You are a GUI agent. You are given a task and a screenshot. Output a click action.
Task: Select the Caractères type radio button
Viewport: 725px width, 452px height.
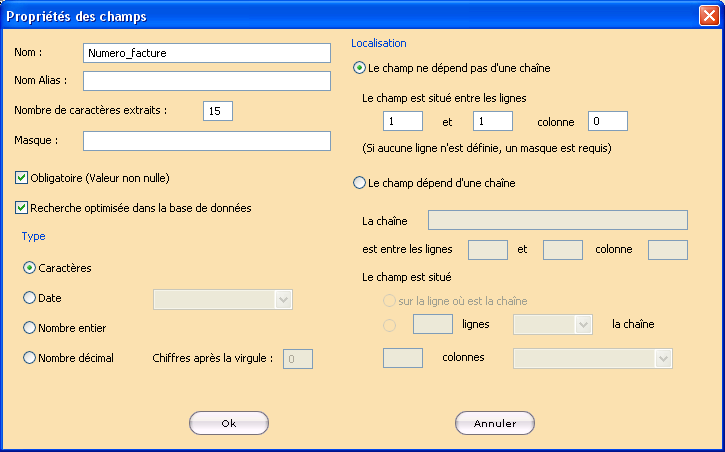point(30,268)
